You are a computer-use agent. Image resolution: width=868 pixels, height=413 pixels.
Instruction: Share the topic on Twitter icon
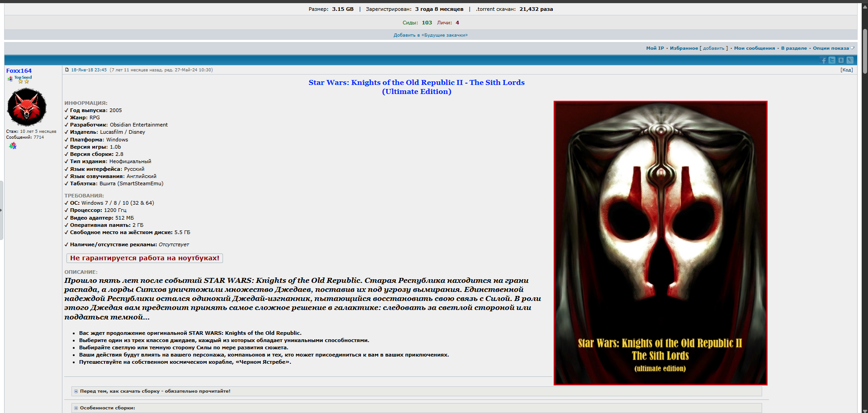coord(832,60)
